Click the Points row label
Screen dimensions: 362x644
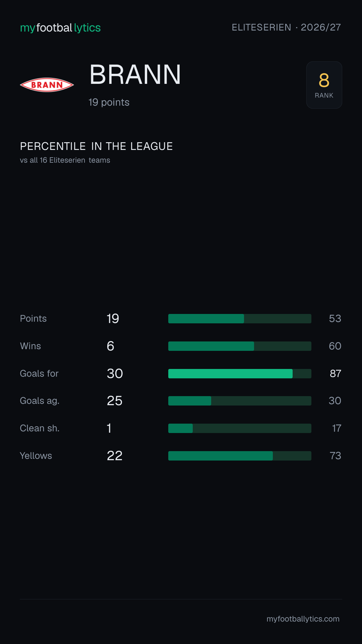[33, 319]
